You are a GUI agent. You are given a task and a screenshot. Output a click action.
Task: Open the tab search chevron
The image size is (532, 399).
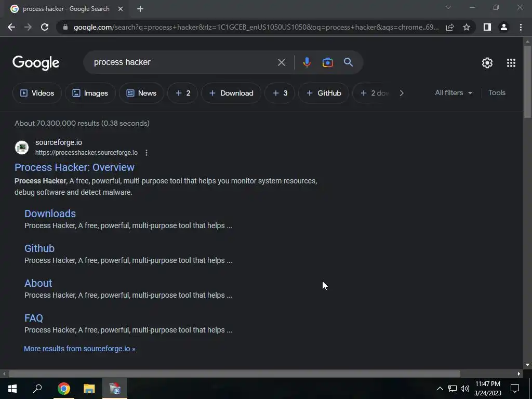[x=448, y=7]
